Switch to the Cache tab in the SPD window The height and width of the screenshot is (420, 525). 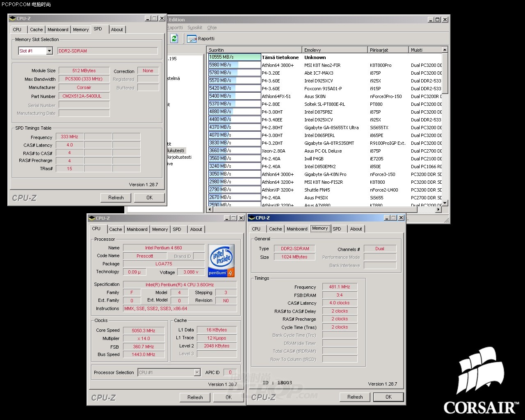click(x=36, y=30)
